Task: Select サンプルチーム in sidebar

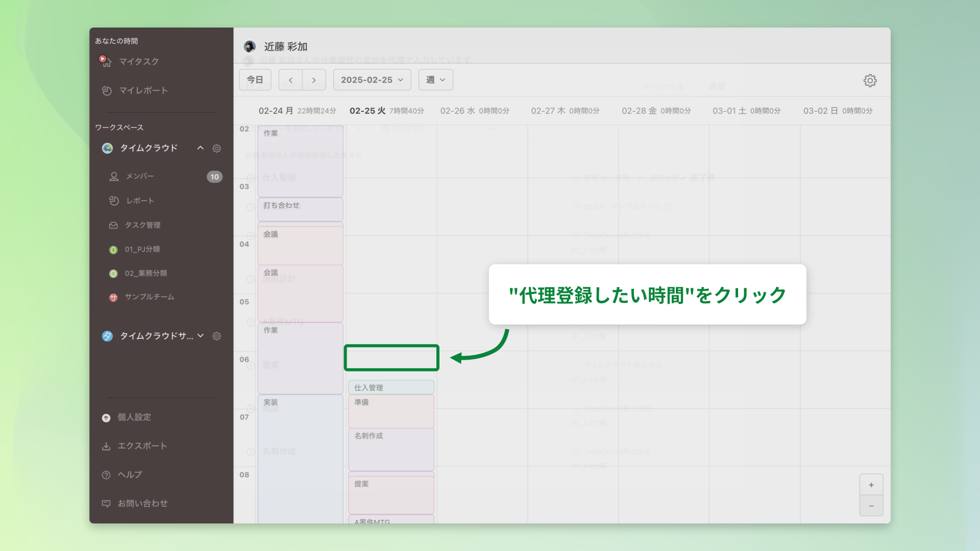Action: click(149, 297)
